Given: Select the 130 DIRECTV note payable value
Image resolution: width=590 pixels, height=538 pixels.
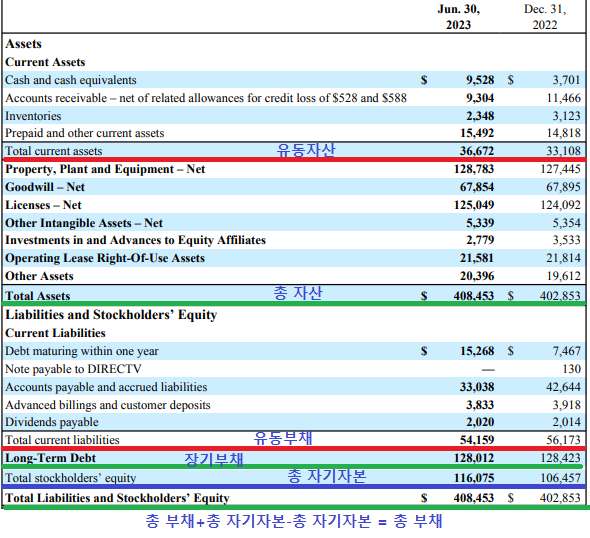Looking at the screenshot, I should click(572, 369).
